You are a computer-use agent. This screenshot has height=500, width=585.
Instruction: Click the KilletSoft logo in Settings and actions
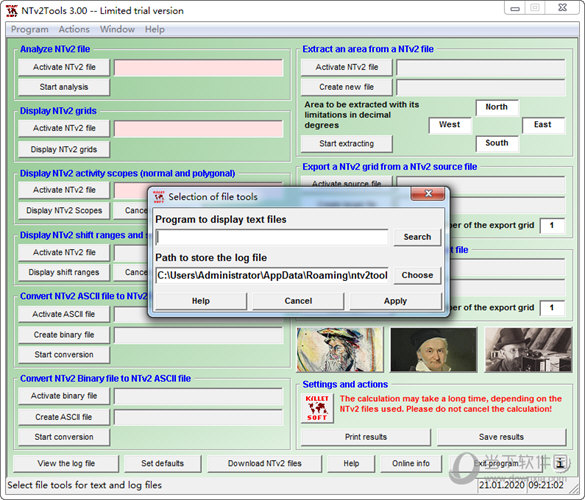(317, 408)
